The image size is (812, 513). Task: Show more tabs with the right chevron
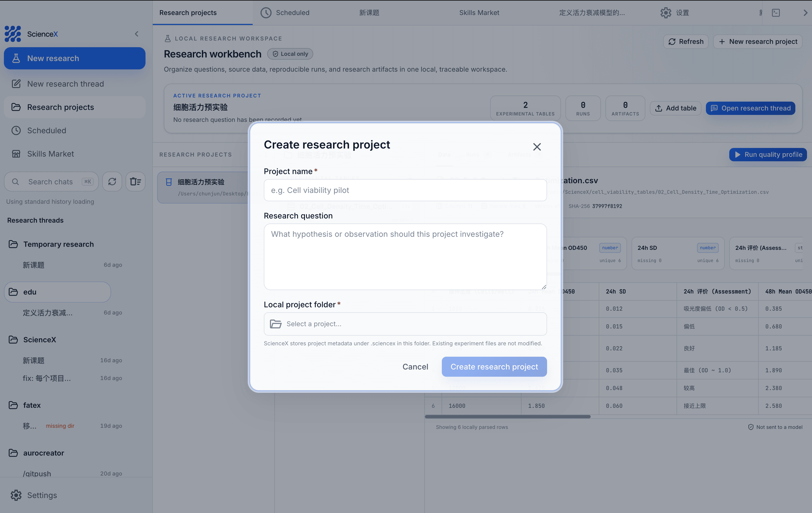click(805, 12)
